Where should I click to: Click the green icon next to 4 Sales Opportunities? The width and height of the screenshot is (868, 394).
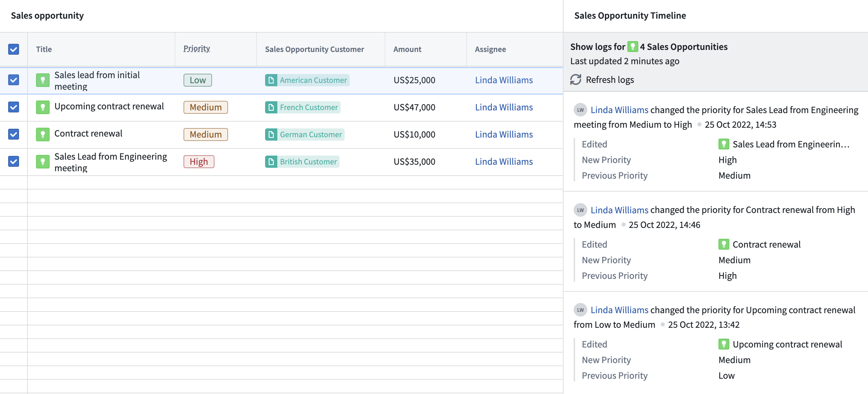632,47
